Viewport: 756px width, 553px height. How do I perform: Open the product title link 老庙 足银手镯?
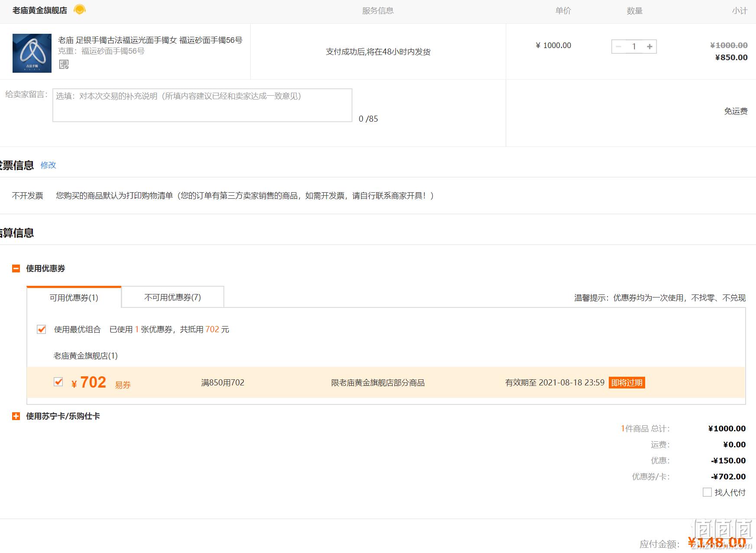[150, 40]
